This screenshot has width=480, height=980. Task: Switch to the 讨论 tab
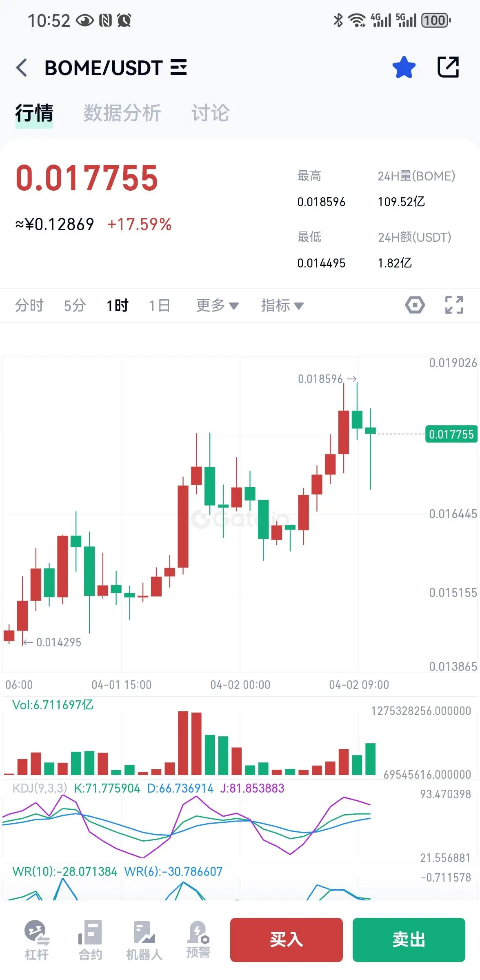click(211, 113)
